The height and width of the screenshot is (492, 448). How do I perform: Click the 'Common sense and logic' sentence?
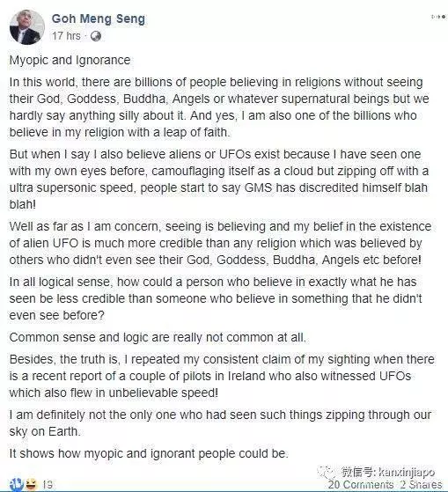[158, 337]
